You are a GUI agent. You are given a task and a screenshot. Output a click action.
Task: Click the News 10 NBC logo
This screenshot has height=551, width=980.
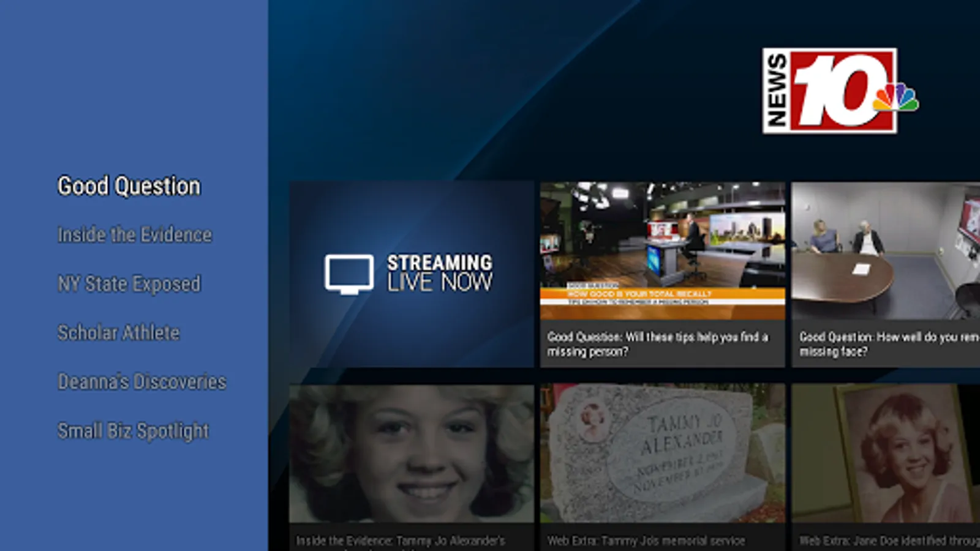840,91
